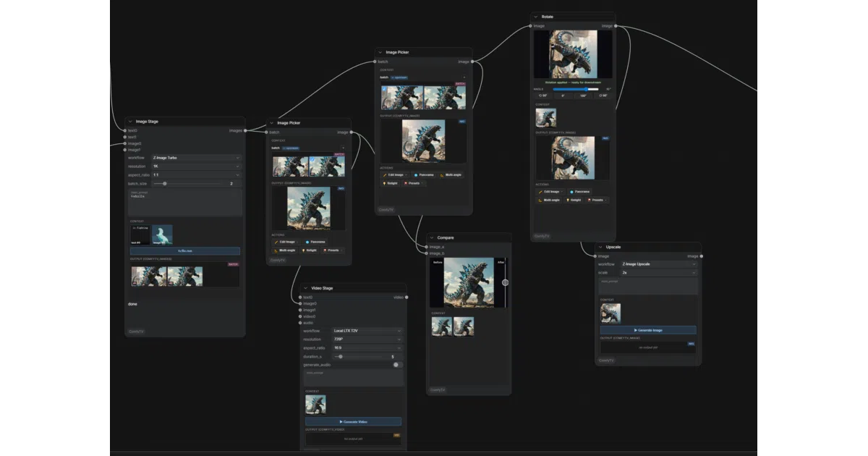Screen dimensions: 868x456
Task: Click the Compare node image_b input socket
Action: 427,253
